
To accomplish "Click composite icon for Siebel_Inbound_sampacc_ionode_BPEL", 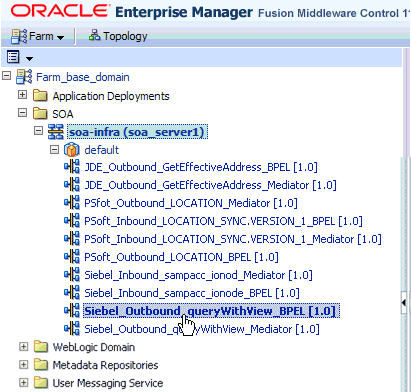I will (x=72, y=292).
